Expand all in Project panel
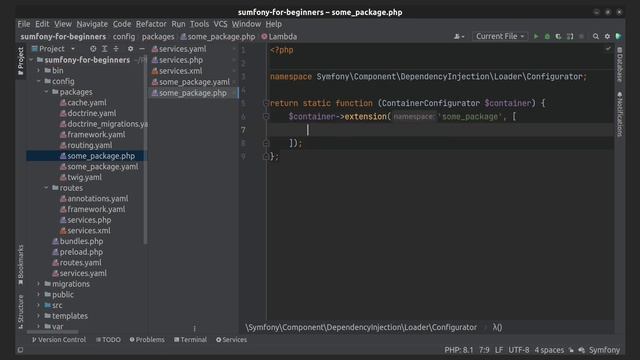 point(104,49)
